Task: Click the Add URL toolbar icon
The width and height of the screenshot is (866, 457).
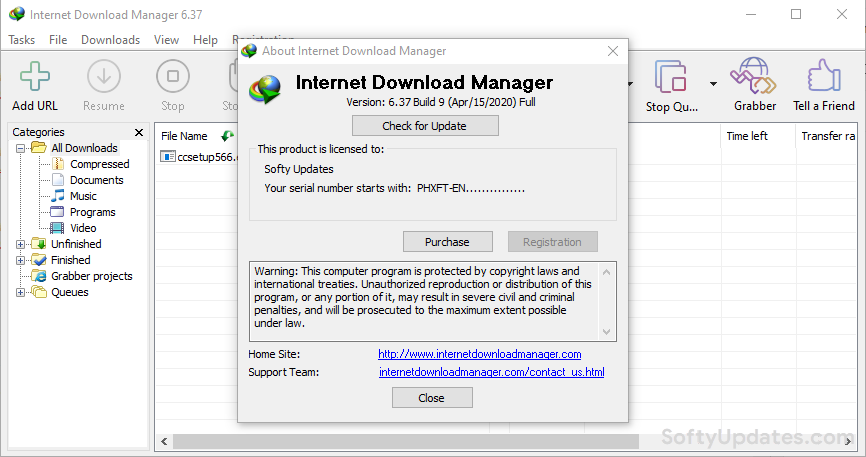Action: [x=35, y=76]
